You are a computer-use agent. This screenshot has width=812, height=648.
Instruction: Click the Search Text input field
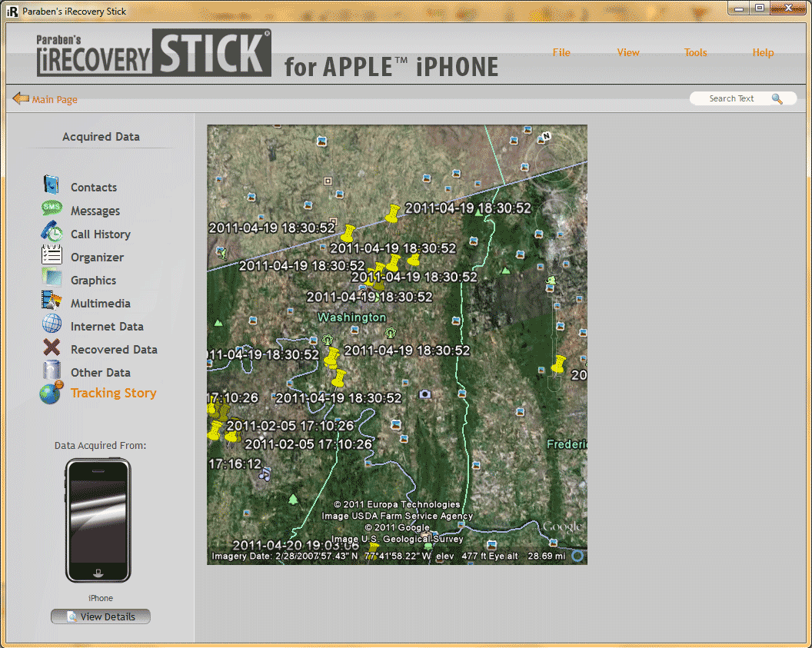pyautogui.click(x=731, y=98)
